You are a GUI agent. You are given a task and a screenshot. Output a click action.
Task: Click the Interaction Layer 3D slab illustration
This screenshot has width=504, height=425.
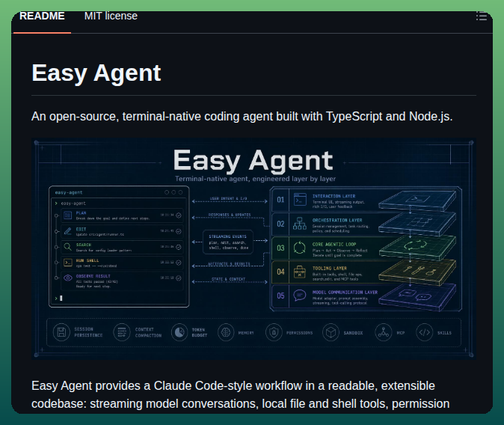click(417, 201)
